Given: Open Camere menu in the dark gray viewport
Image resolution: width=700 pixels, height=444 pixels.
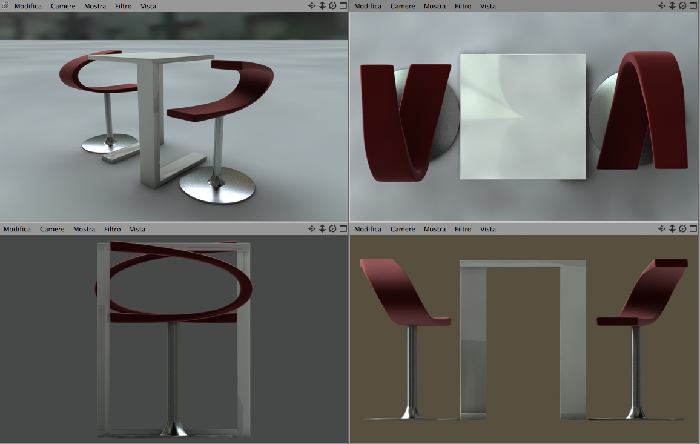Looking at the screenshot, I should (52, 229).
